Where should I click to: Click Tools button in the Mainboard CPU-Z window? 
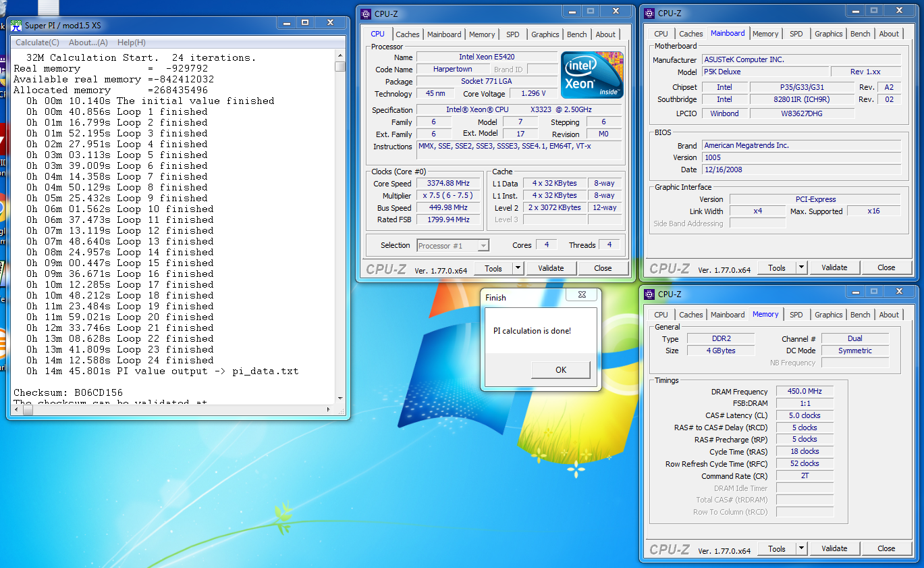tap(777, 267)
